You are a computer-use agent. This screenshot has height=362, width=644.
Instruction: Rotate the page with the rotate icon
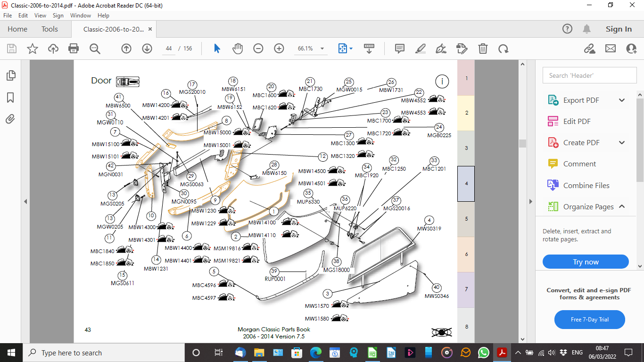click(504, 49)
